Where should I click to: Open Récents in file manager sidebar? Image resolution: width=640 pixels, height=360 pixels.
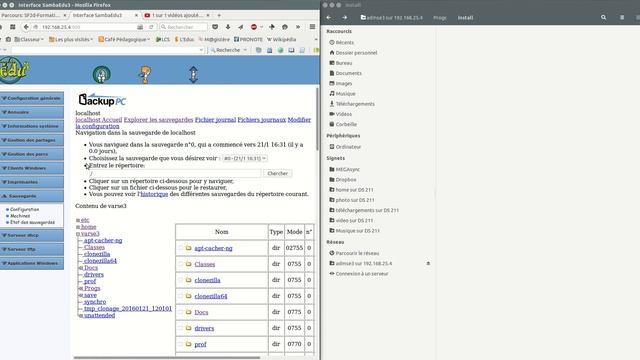point(344,42)
